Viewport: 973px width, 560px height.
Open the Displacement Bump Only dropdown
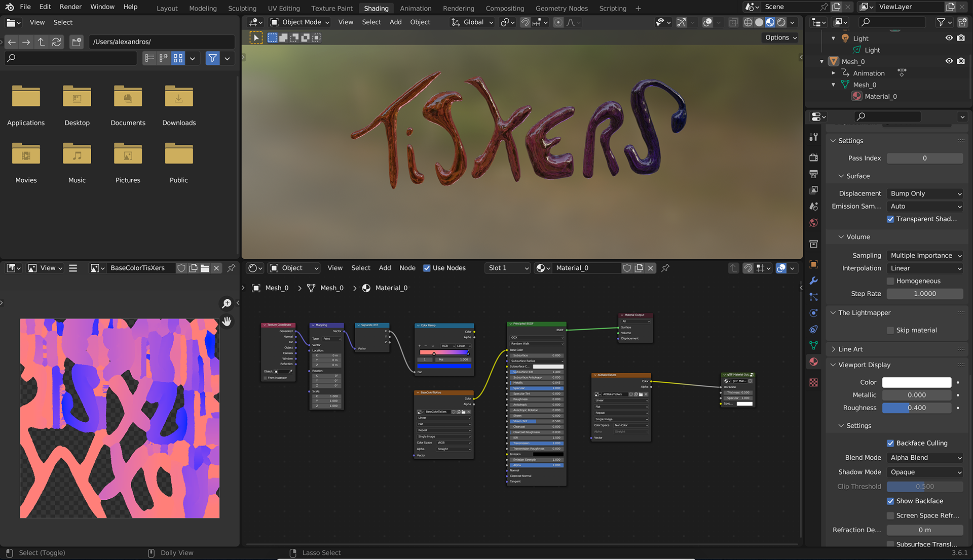(925, 193)
